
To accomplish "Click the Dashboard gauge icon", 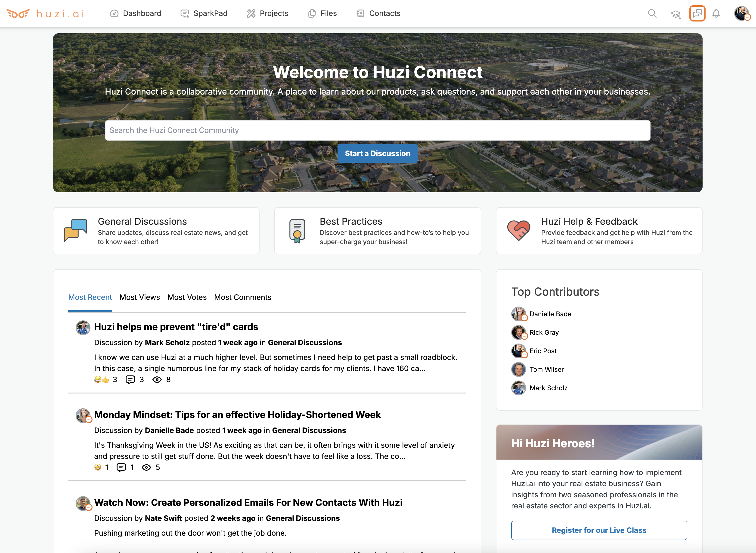I will pyautogui.click(x=114, y=13).
